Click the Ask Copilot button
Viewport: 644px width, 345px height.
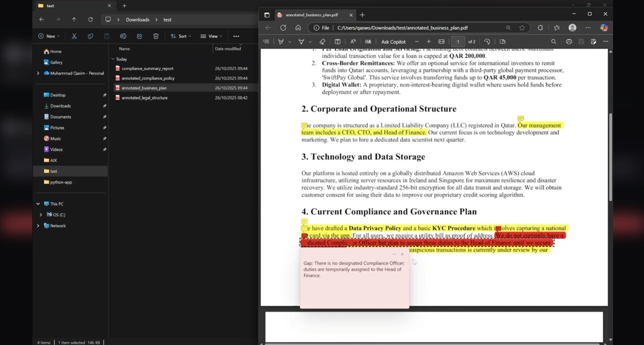tap(393, 42)
